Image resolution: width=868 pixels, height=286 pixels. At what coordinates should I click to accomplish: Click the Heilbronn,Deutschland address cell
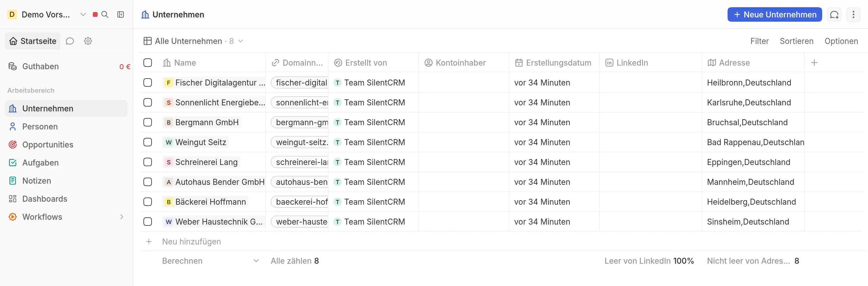point(753,83)
